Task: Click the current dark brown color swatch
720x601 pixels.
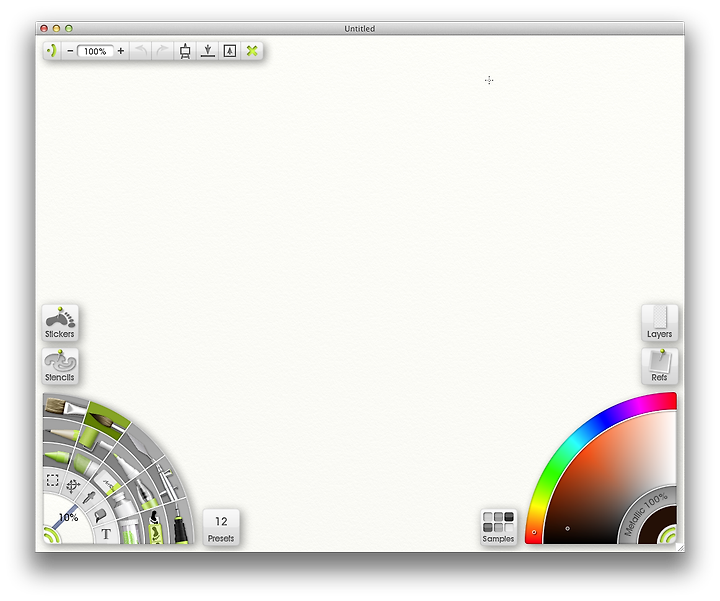Action: pos(654,521)
